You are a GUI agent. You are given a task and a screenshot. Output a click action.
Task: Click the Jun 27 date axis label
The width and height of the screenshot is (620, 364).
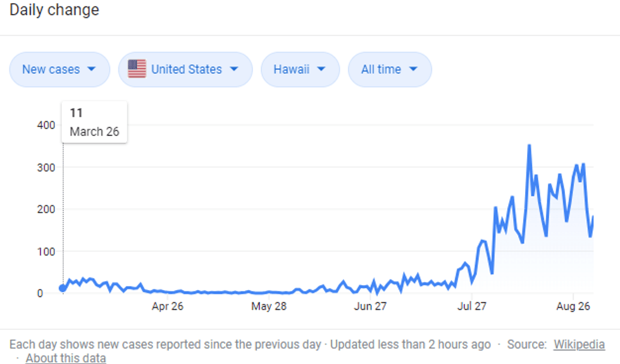[371, 306]
